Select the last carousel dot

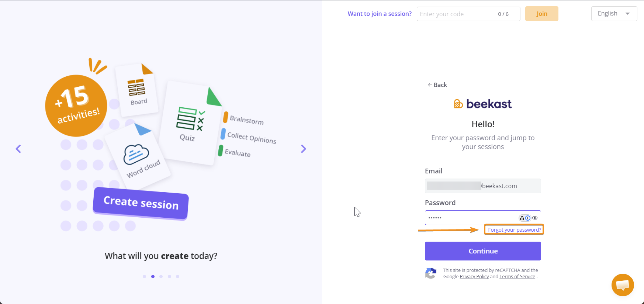[177, 276]
